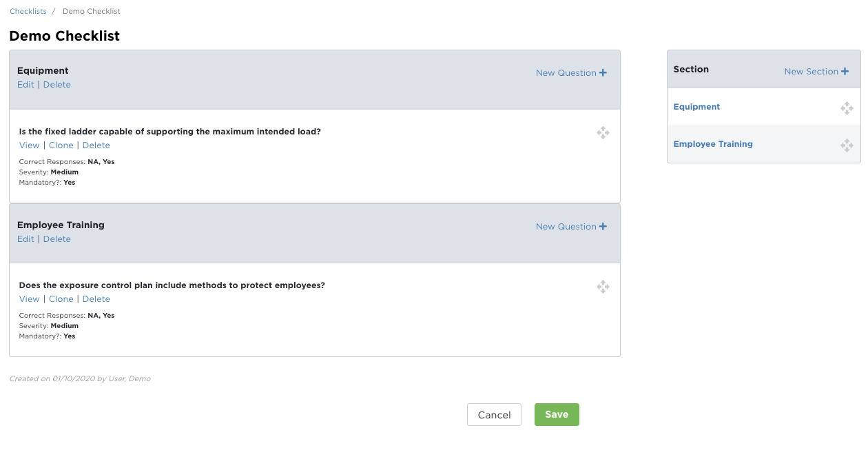Delete the Equipment section

point(57,85)
